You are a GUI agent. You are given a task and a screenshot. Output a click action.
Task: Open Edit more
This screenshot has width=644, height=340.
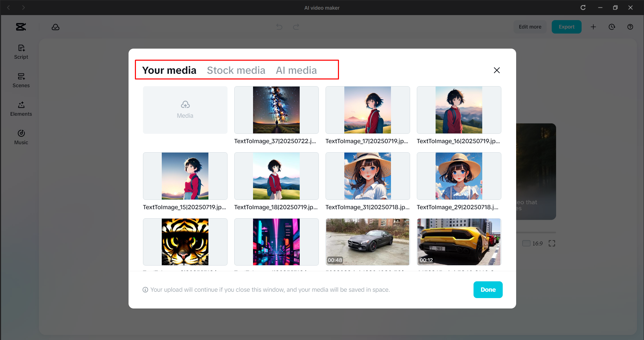click(530, 27)
